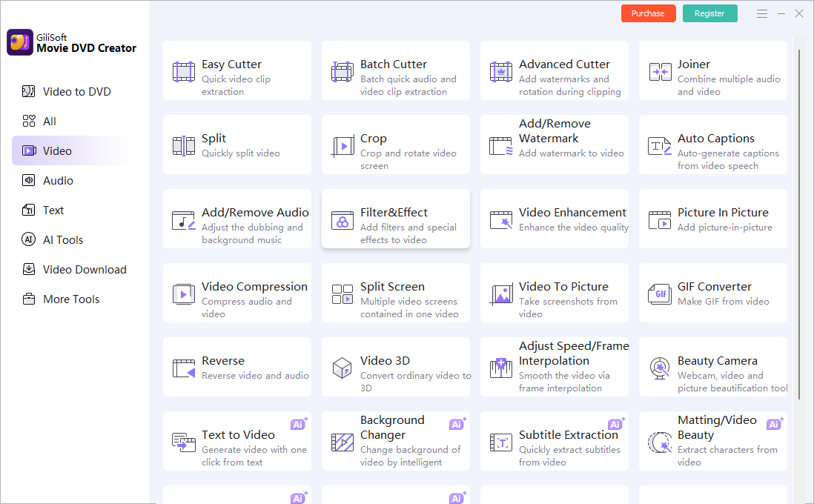Click 'Compress audio and video' text
This screenshot has width=814, height=504.
[x=247, y=308]
